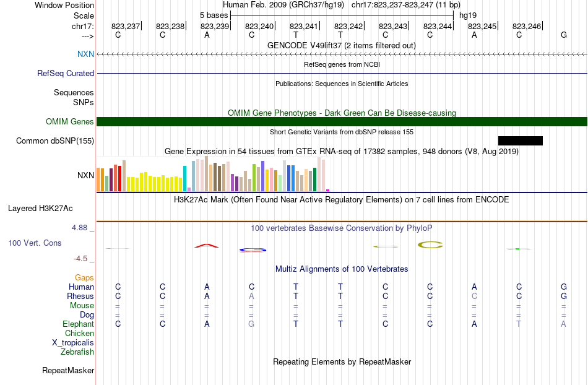The height and width of the screenshot is (385, 588).
Task: Click the H3K27Ac Mark track title
Action: pyautogui.click(x=342, y=199)
